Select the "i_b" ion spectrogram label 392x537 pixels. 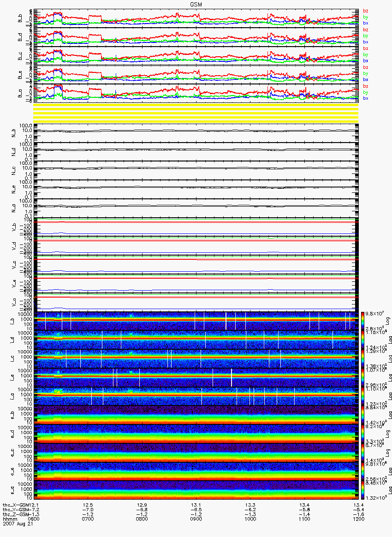click(12, 322)
